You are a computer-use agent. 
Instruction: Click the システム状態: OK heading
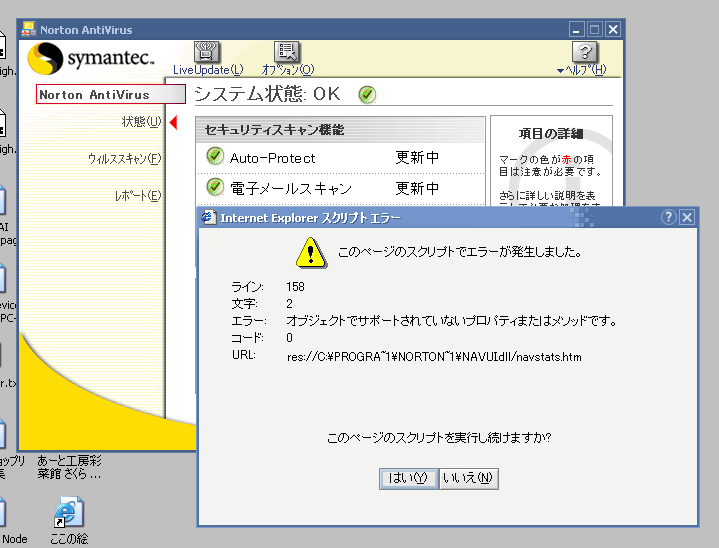tap(267, 94)
